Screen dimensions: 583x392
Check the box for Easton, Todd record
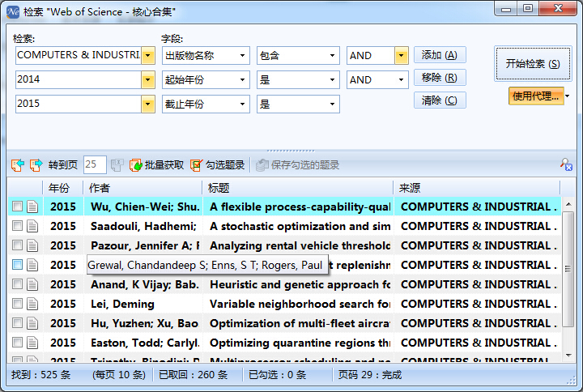point(17,342)
